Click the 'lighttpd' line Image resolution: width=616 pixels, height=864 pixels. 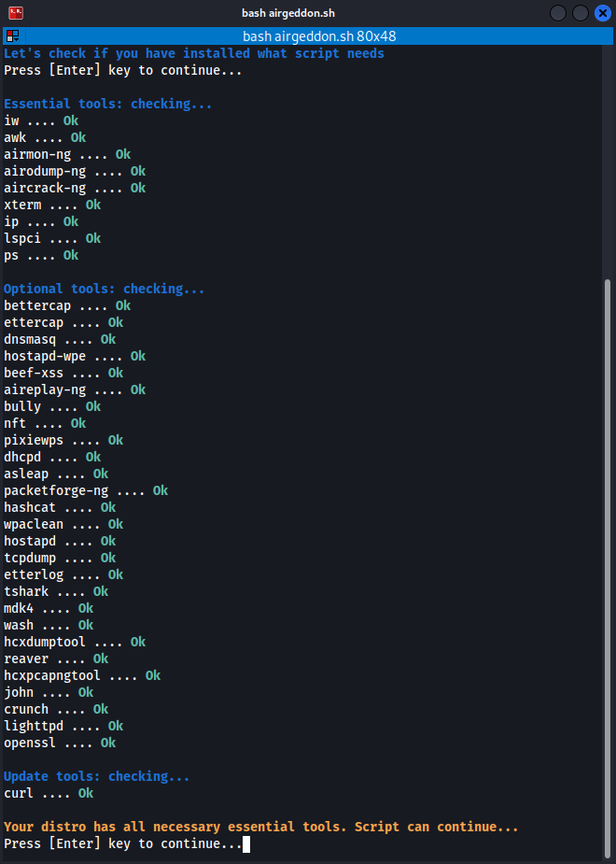tap(63, 726)
